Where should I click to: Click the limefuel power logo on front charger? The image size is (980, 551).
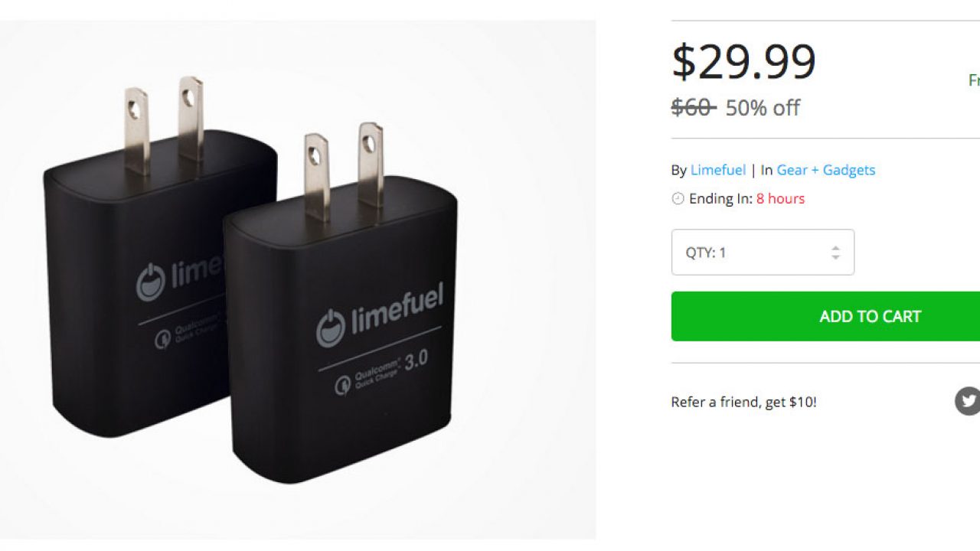(332, 328)
